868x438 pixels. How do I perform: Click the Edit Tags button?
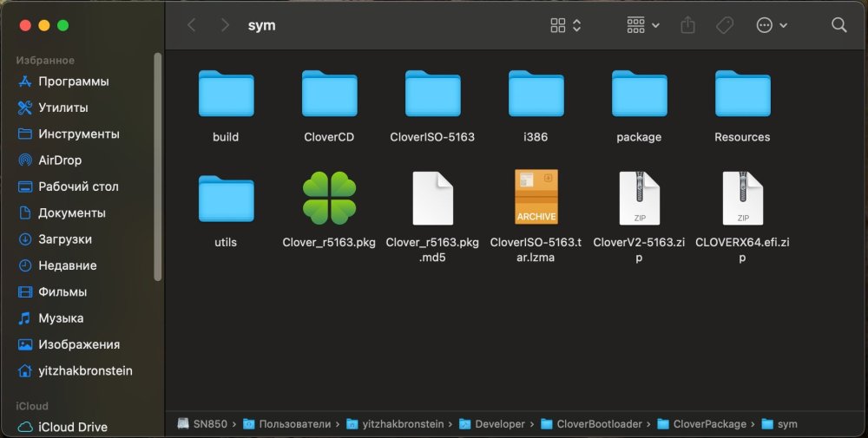pos(725,25)
